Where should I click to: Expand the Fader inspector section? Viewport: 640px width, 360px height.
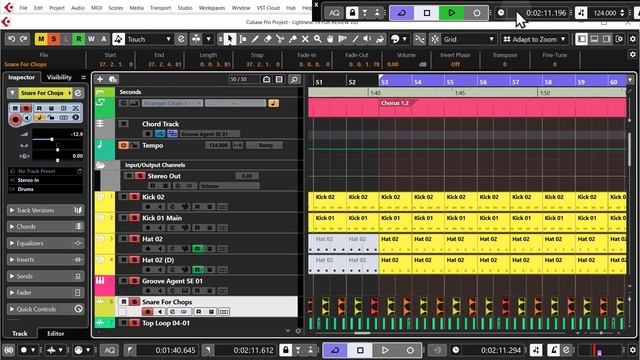click(x=45, y=293)
